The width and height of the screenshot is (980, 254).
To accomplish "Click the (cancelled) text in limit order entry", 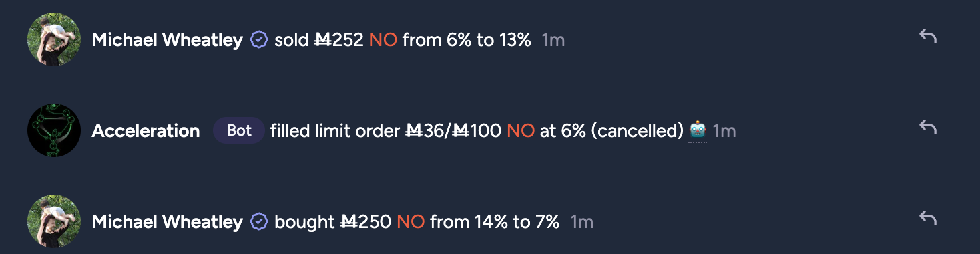I will tap(637, 131).
